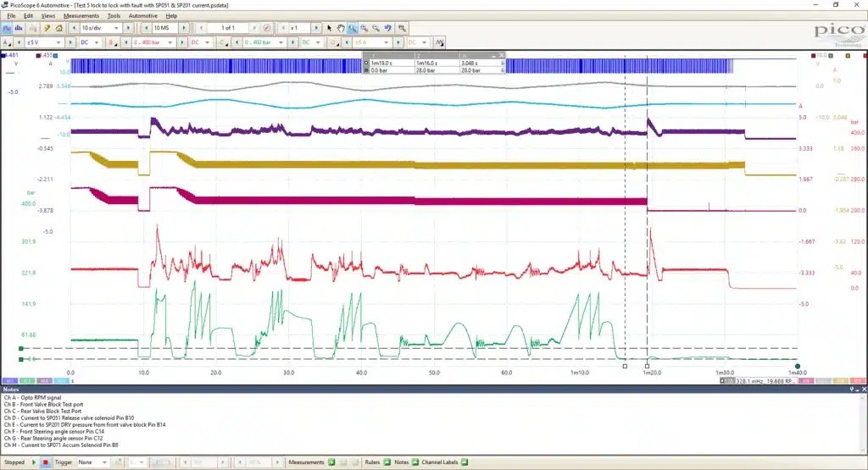Click the green circle time ruler handle
The width and height of the screenshot is (868, 470).
coord(797,366)
